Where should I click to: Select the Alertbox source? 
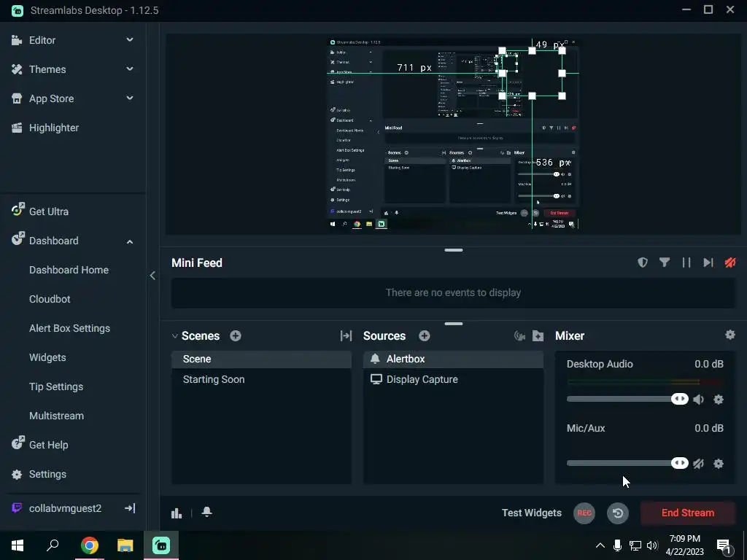tap(454, 359)
